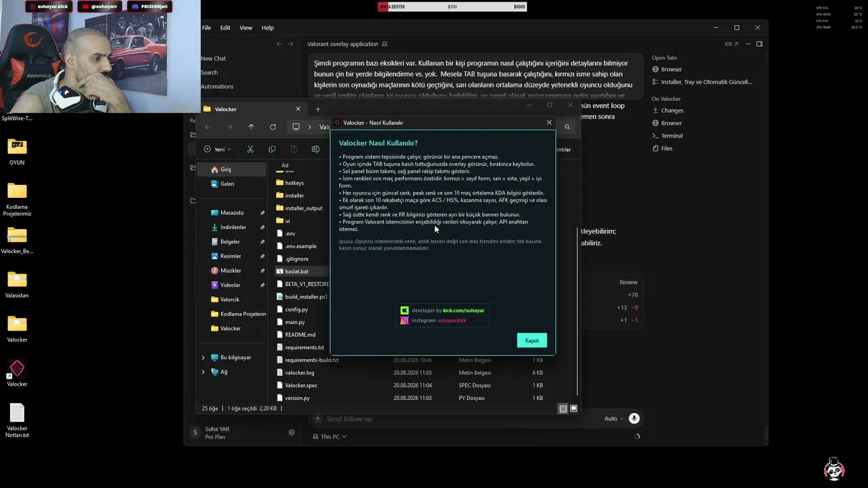Image resolution: width=868 pixels, height=488 pixels.
Task: Click Rename icon in File Explorer toolbar
Action: (x=315, y=149)
